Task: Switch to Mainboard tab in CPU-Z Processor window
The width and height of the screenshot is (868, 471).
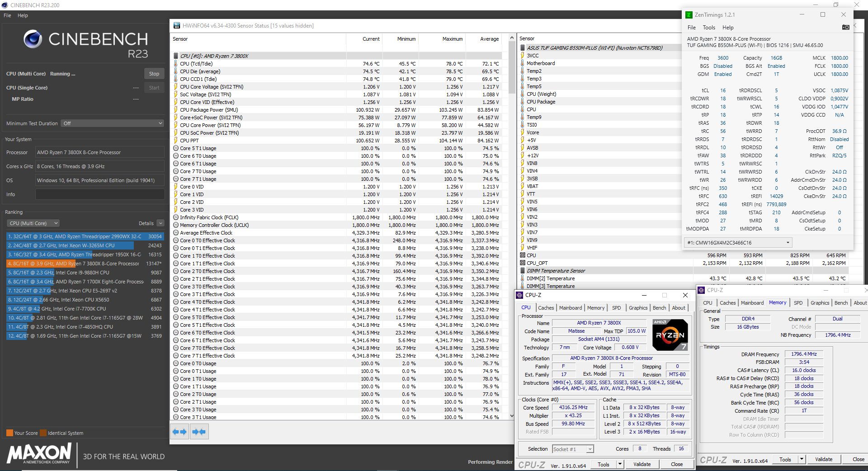Action: pyautogui.click(x=571, y=308)
